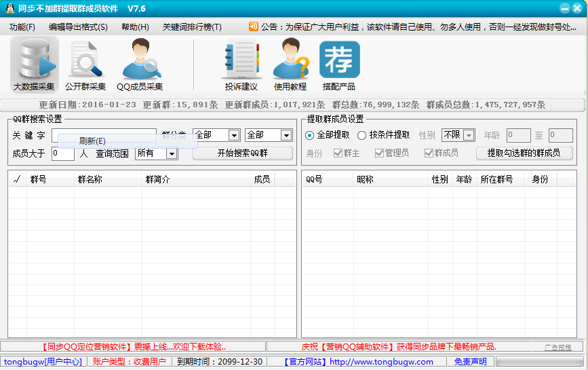Expand the 查询范围 所有 dropdown

(172, 154)
